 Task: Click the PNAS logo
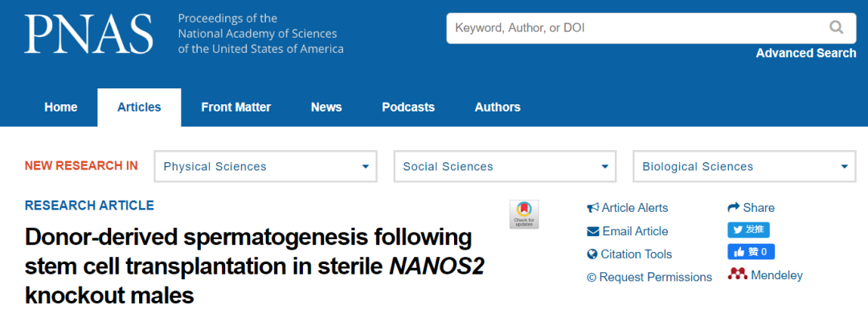point(88,35)
